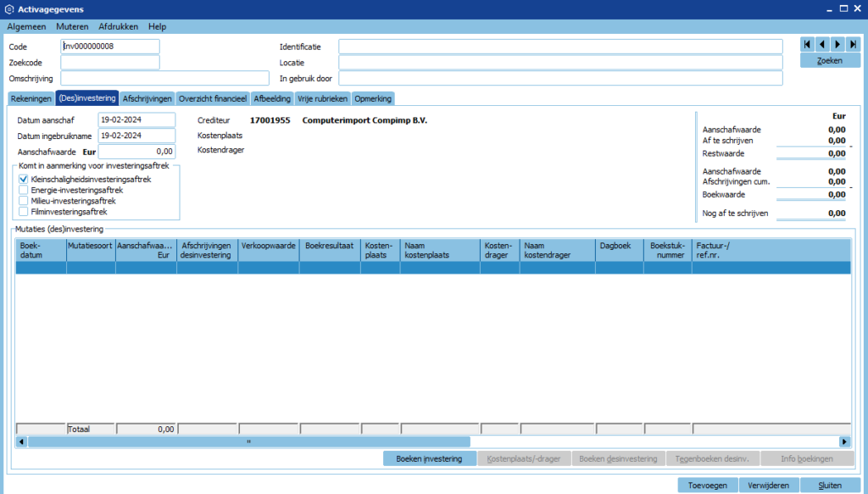The width and height of the screenshot is (868, 494).
Task: Go to previous record arrow
Action: 822,44
